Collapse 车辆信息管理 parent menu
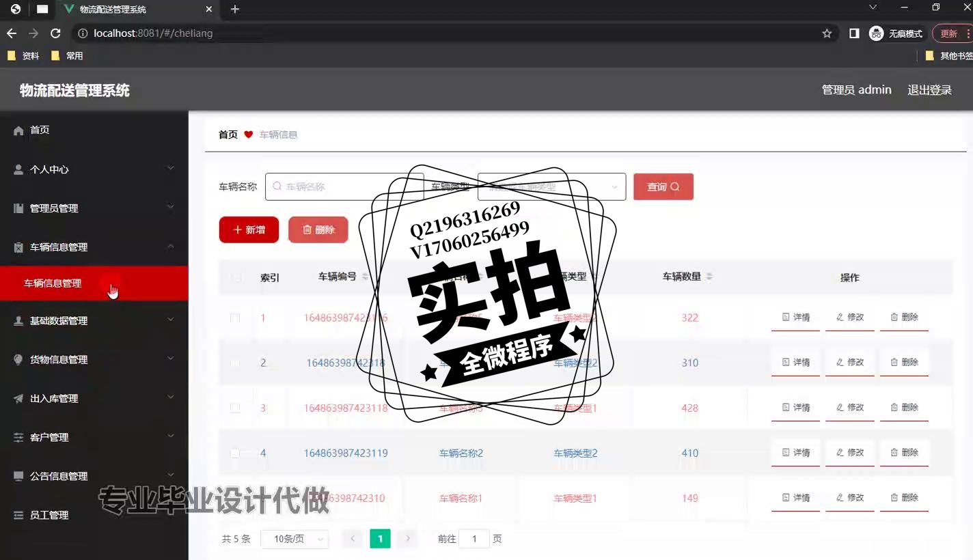The width and height of the screenshot is (973, 560). pos(94,247)
